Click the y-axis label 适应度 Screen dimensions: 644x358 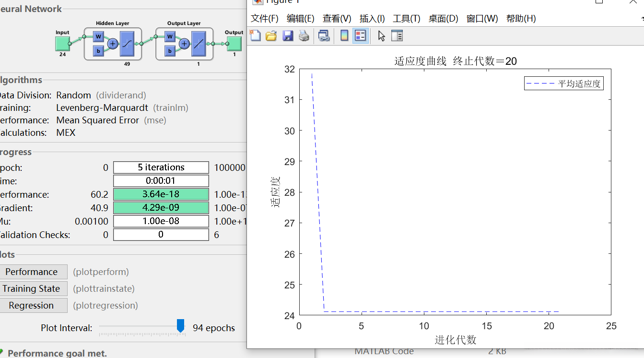pyautogui.click(x=276, y=192)
